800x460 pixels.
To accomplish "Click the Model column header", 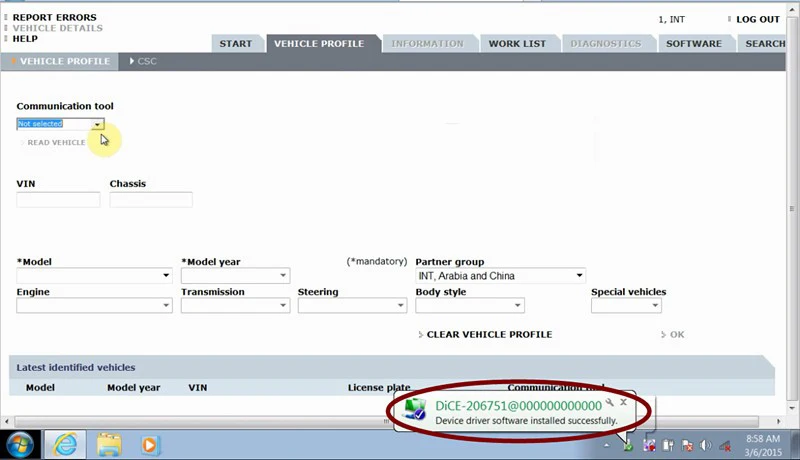I will click(40, 388).
